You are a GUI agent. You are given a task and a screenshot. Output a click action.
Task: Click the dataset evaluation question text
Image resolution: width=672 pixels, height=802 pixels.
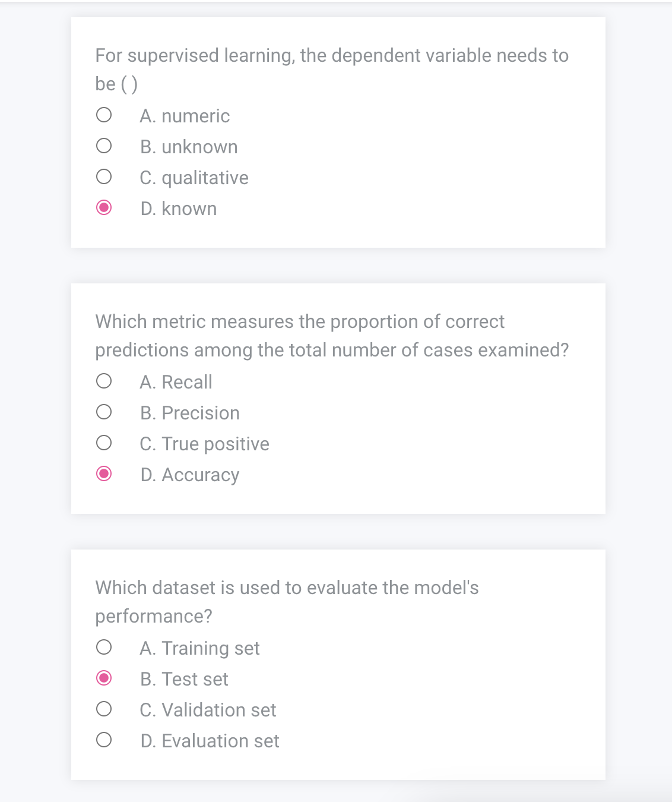[287, 602]
